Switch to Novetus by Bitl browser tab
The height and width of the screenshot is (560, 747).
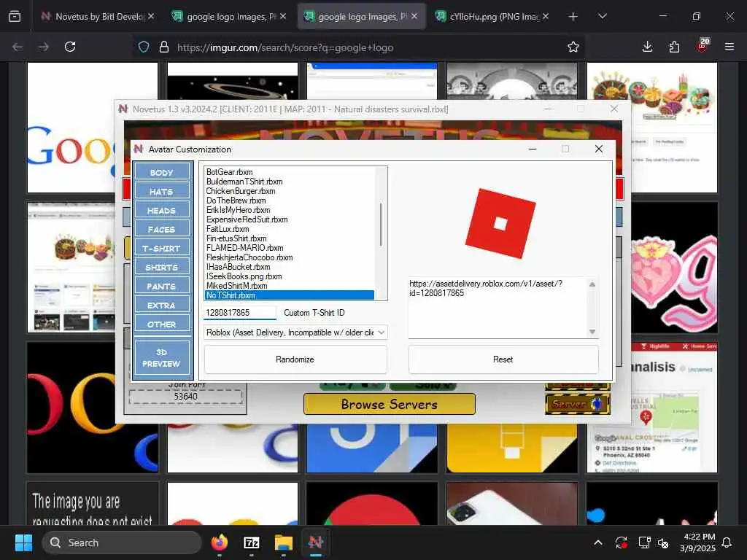pyautogui.click(x=99, y=16)
